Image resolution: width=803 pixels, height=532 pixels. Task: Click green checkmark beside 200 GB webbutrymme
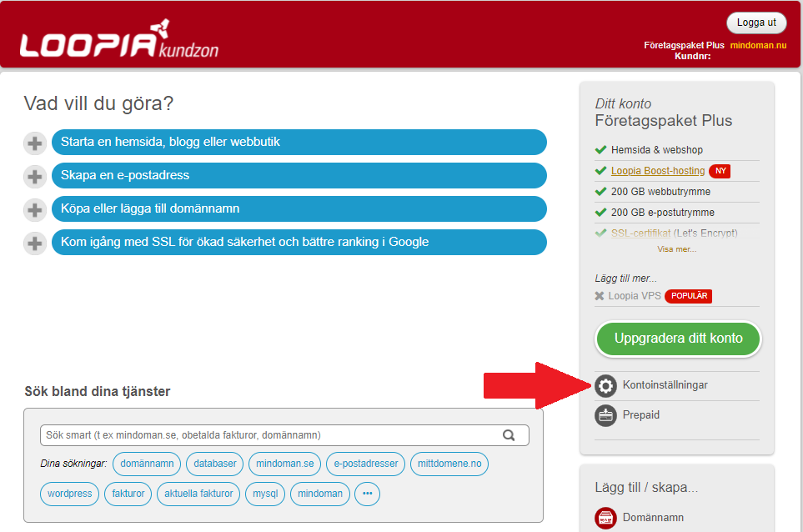[x=600, y=192]
